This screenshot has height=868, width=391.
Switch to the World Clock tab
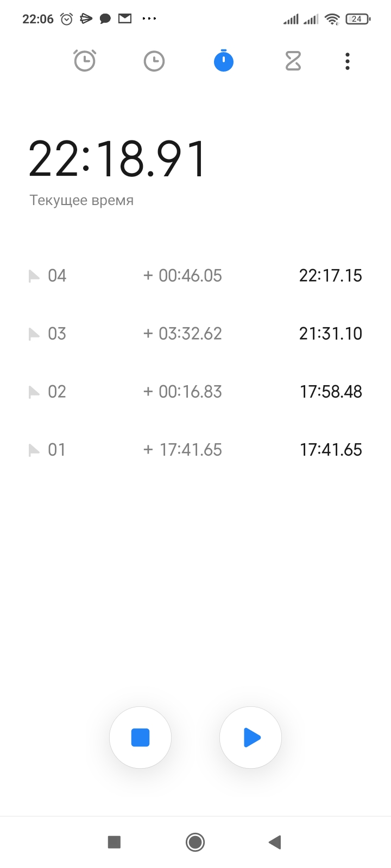click(x=154, y=61)
